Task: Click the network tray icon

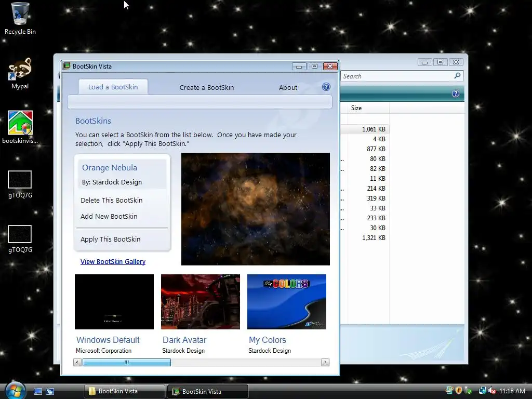Action: point(482,391)
